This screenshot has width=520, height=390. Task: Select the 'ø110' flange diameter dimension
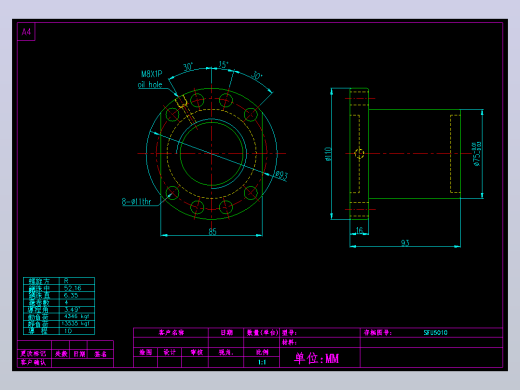point(328,154)
